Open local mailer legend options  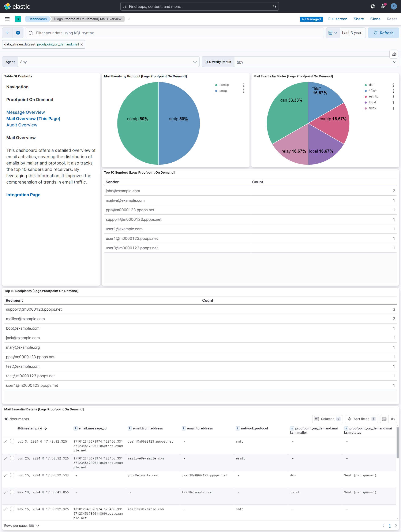(393, 103)
